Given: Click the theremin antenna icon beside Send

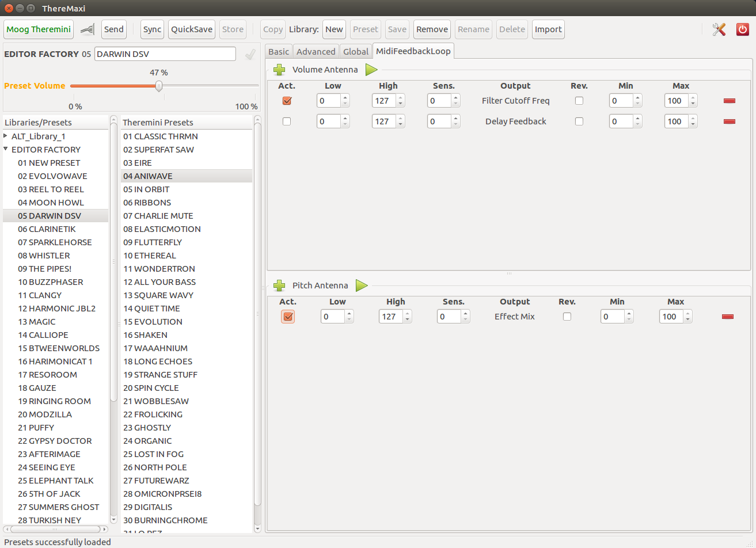Looking at the screenshot, I should [x=88, y=30].
